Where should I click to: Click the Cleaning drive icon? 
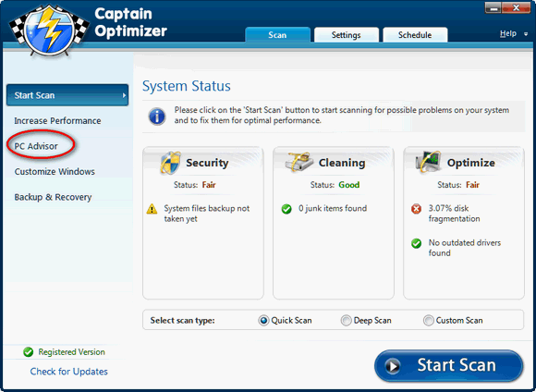point(299,162)
